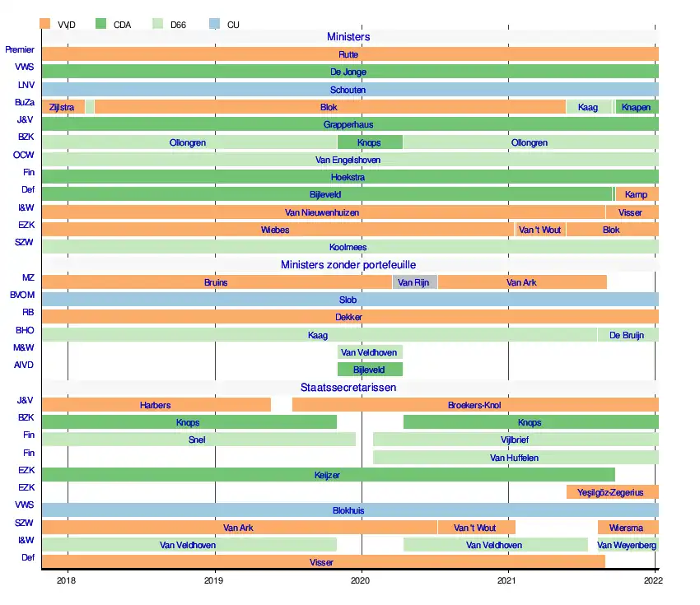Image resolution: width=700 pixels, height=605 pixels.
Task: Open the Yeşilgöz-Zegerius link
Action: coord(612,492)
